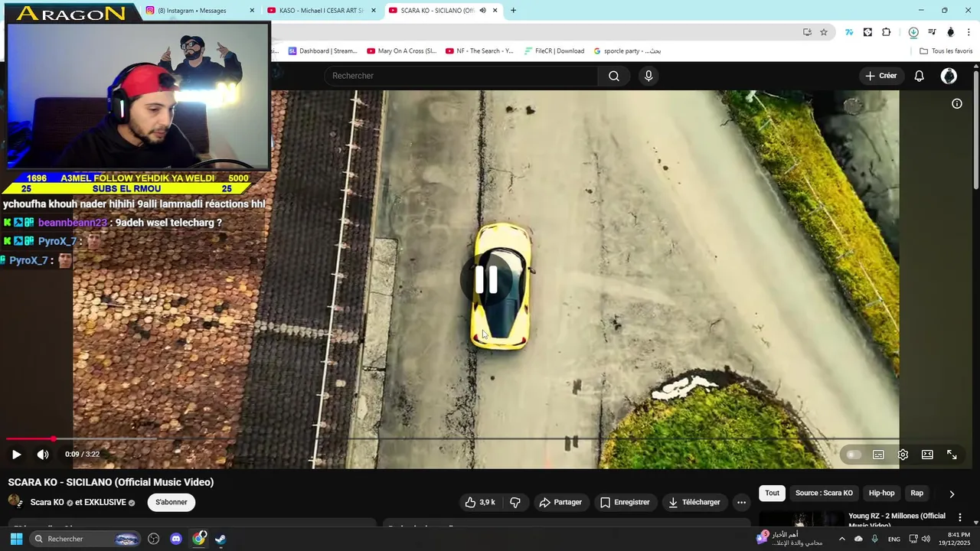Open player settings gear

pyautogui.click(x=903, y=455)
